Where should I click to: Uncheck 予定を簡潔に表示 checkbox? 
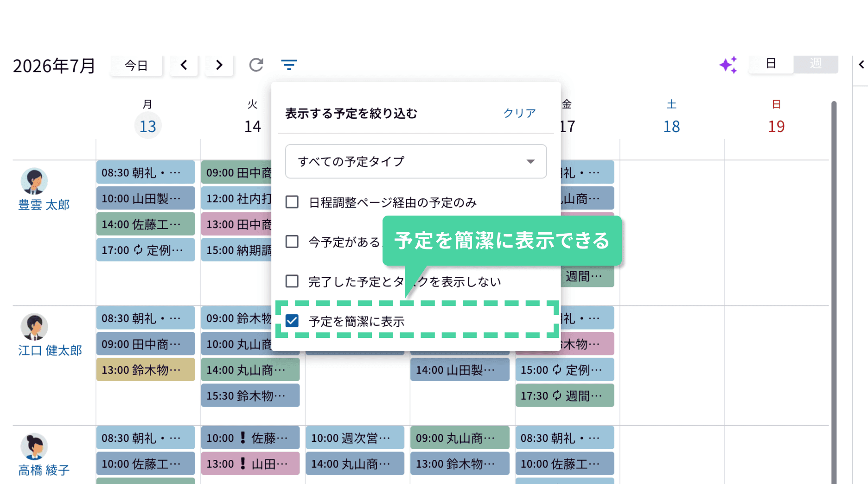[x=292, y=321]
